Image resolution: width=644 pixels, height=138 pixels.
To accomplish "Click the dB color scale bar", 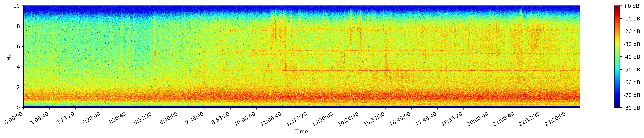I will tap(617, 57).
